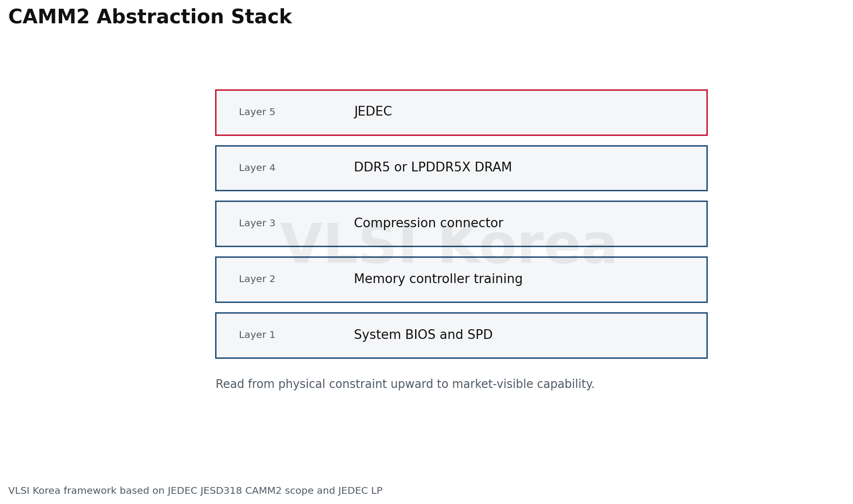Click the CAMM2 Abstraction Stack title
This screenshot has width=853, height=504.
(x=150, y=17)
